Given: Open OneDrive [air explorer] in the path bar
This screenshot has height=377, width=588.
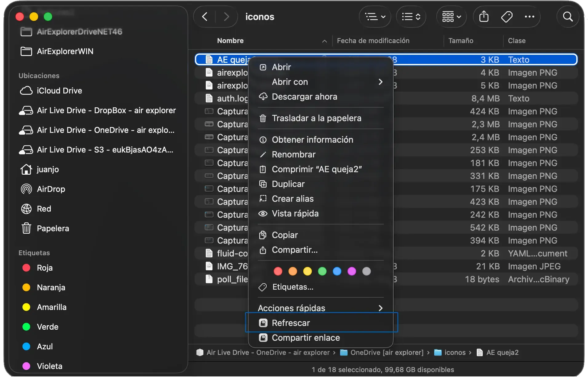Looking at the screenshot, I should tap(382, 352).
